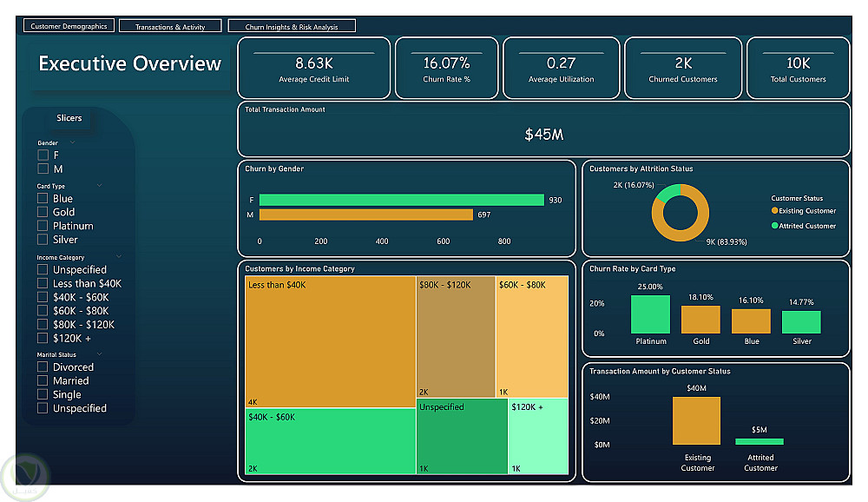Viewport: 868px width, 502px height.
Task: Open Churn Insights & Risk Analysis tab
Action: (x=292, y=26)
